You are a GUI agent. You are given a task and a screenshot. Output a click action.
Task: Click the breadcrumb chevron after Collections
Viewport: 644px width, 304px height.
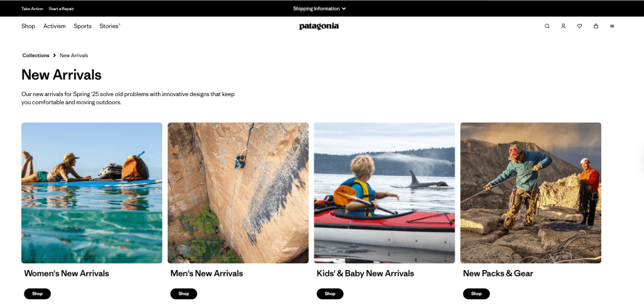point(54,55)
